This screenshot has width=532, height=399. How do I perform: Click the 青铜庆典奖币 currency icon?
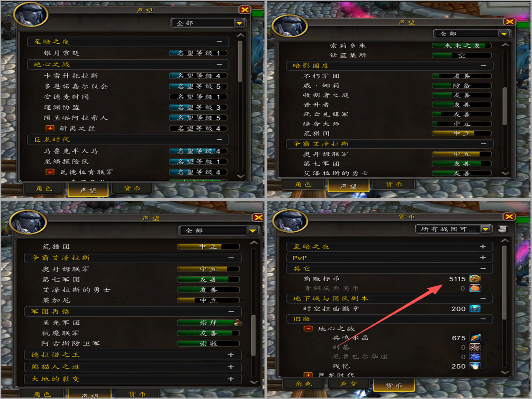point(475,288)
